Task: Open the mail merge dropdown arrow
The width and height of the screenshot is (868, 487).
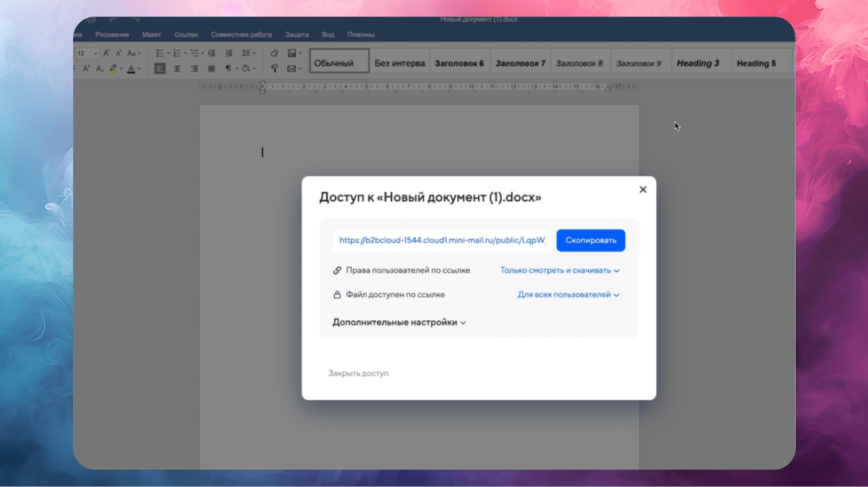Action: pyautogui.click(x=300, y=69)
